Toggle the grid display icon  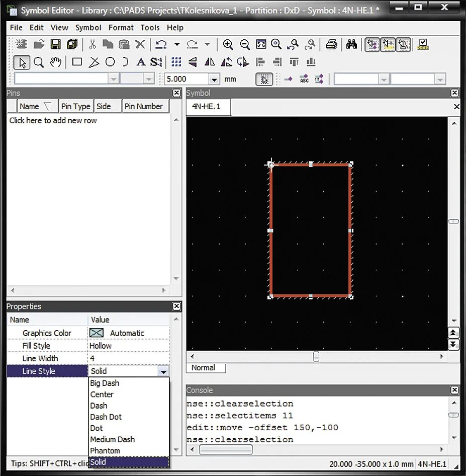[176, 62]
